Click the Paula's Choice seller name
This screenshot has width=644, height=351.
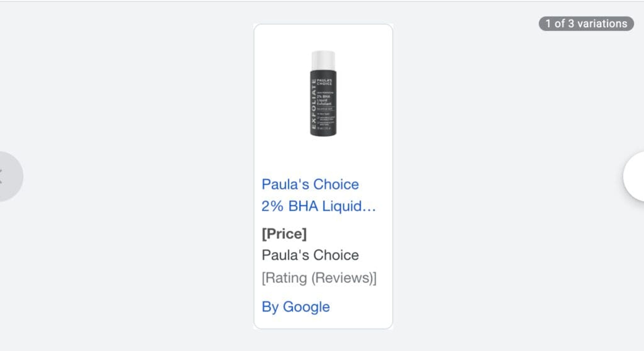click(x=310, y=255)
